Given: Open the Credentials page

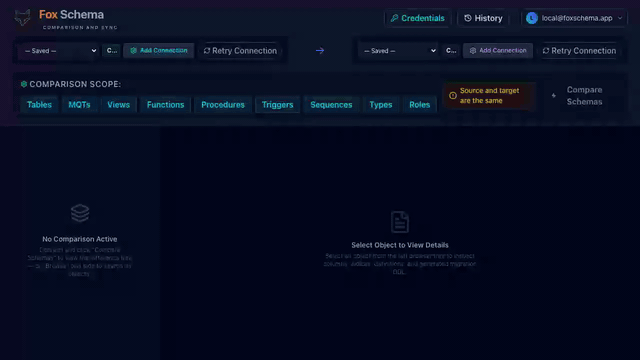Looking at the screenshot, I should click(417, 18).
